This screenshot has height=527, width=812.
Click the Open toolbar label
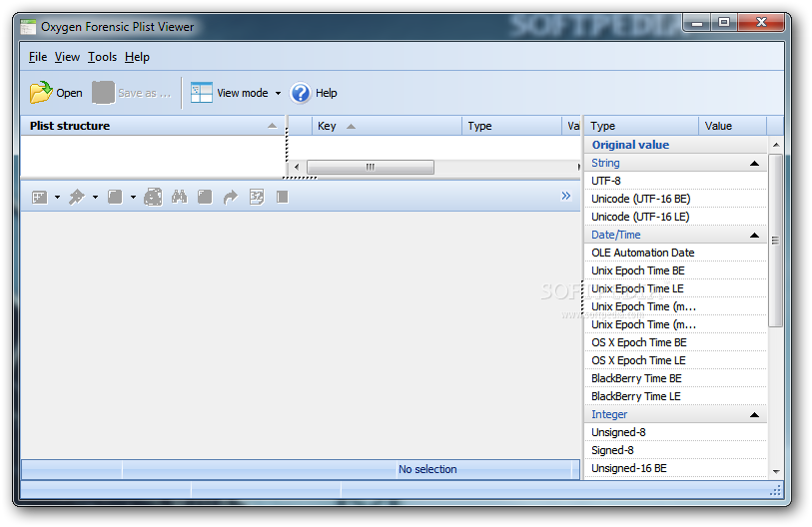pyautogui.click(x=69, y=93)
